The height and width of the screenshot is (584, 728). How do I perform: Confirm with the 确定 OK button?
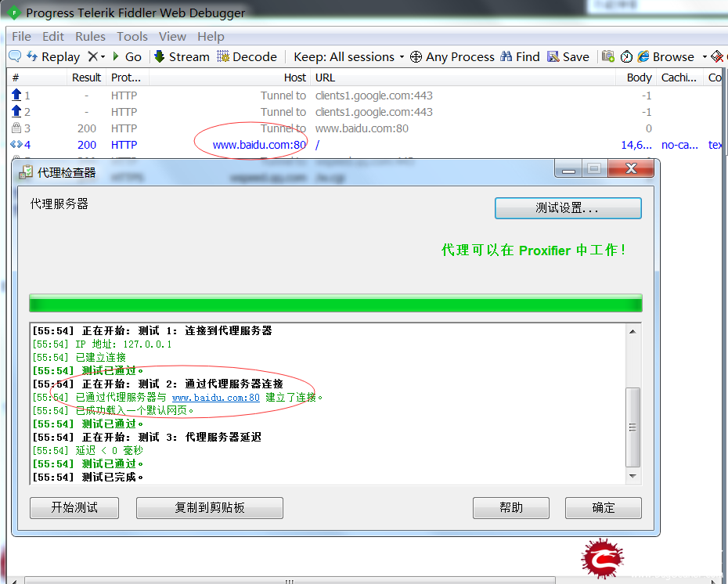click(603, 507)
